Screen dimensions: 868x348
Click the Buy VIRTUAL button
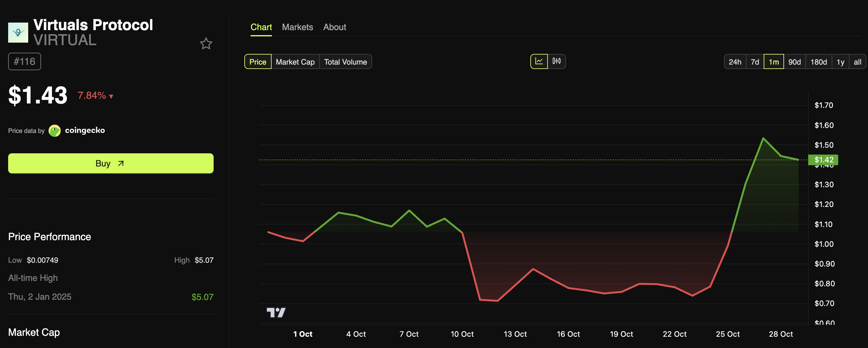pos(111,163)
